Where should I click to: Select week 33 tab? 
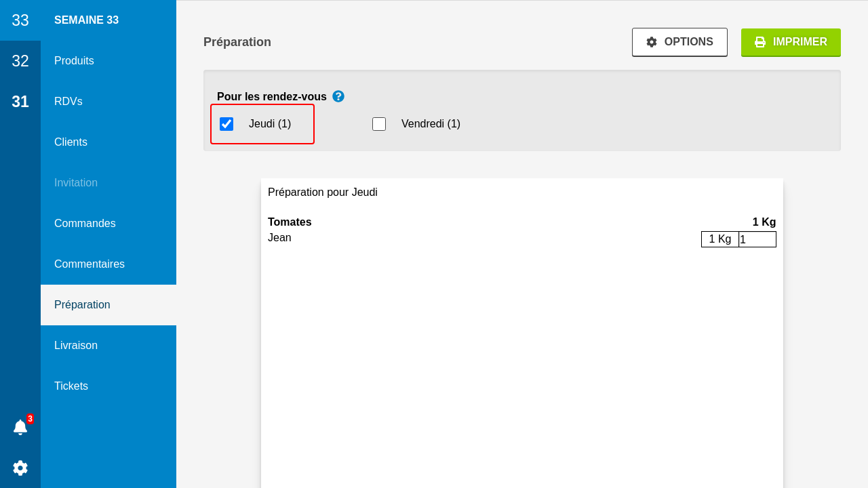20,20
